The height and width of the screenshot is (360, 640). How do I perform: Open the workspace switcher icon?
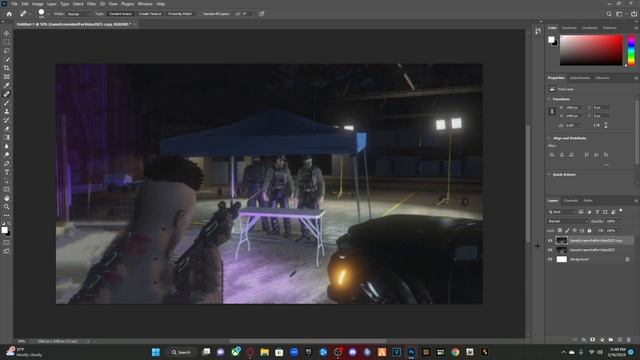(620, 14)
